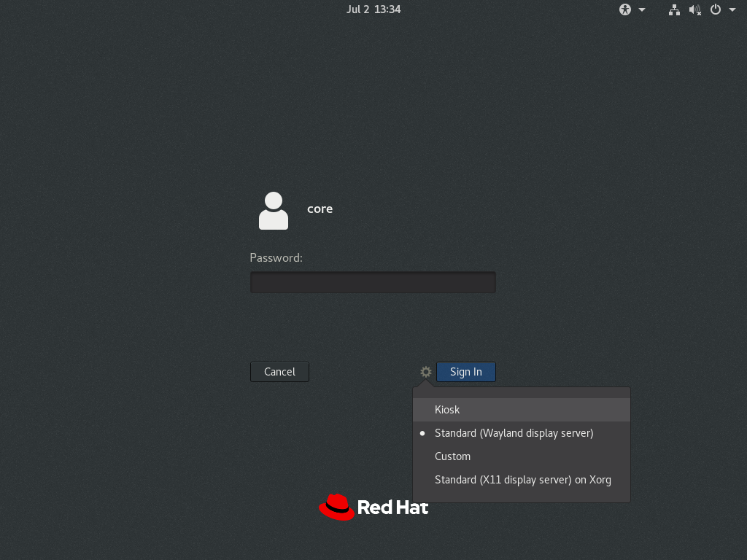Click the power icon in top bar
This screenshot has width=747, height=560.
coord(716,9)
